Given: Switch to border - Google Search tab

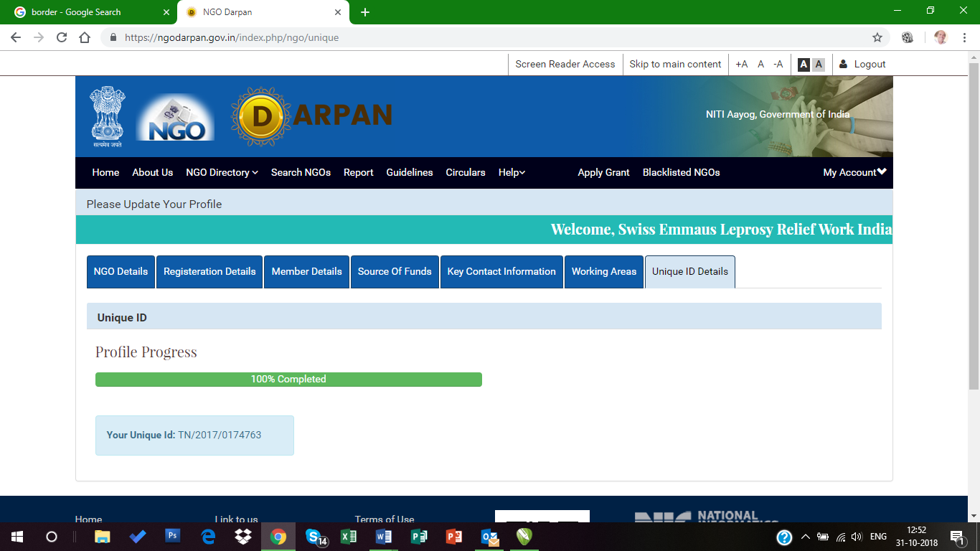Looking at the screenshot, I should tap(89, 12).
